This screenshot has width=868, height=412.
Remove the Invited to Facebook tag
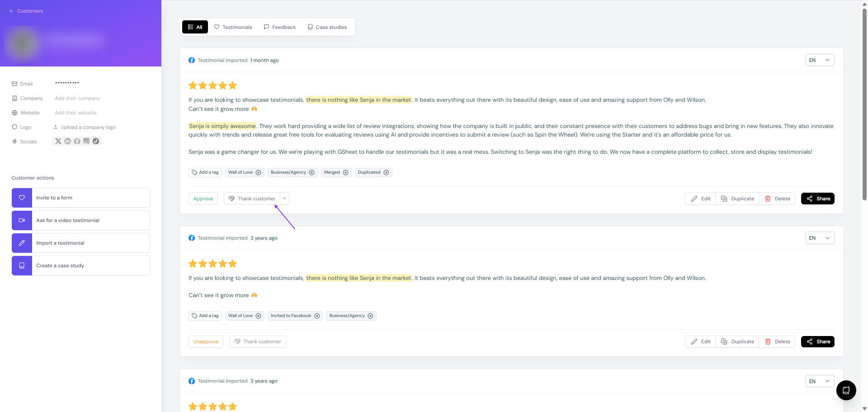[x=317, y=316]
